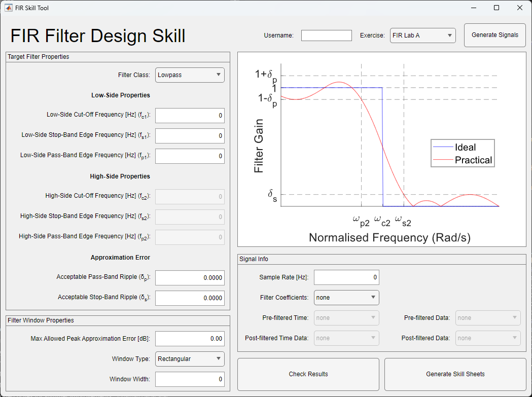This screenshot has width=532, height=397.
Task: Click the Window Width input field
Action: [x=190, y=379]
